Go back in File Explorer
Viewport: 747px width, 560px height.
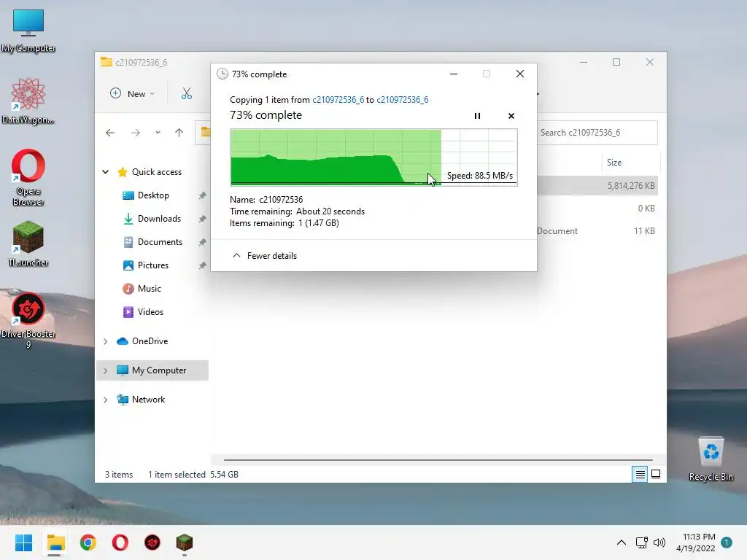[x=110, y=133]
